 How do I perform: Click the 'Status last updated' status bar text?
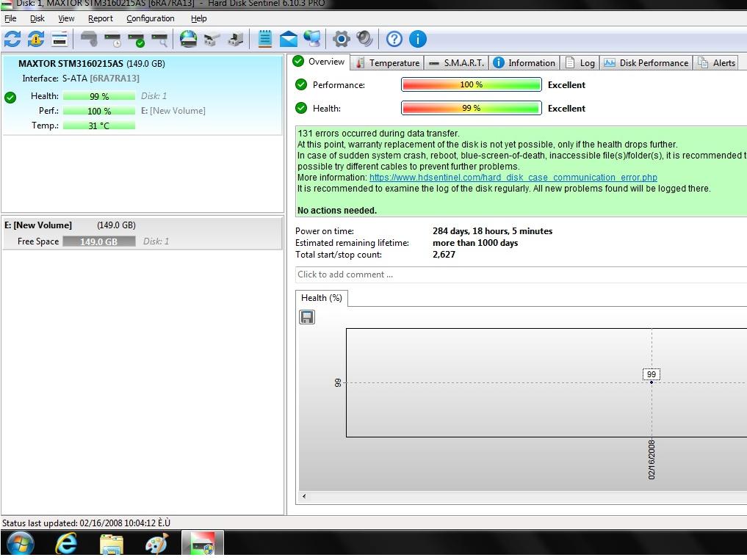tap(86, 523)
